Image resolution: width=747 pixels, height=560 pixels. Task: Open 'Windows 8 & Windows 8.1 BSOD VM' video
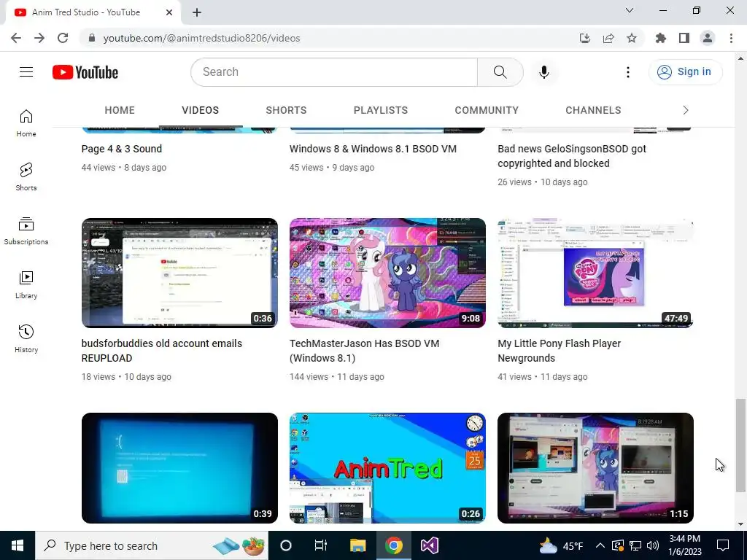(373, 149)
